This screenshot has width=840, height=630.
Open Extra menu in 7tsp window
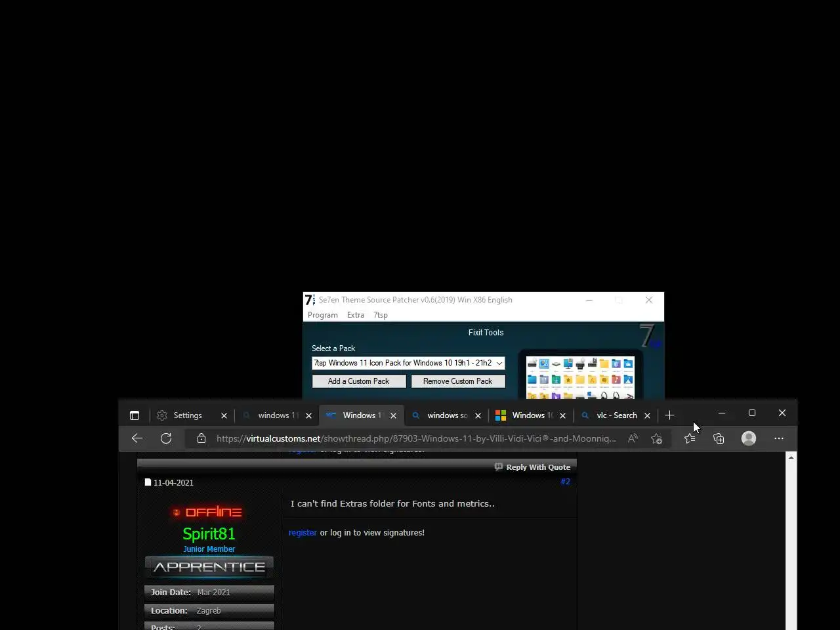[356, 315]
